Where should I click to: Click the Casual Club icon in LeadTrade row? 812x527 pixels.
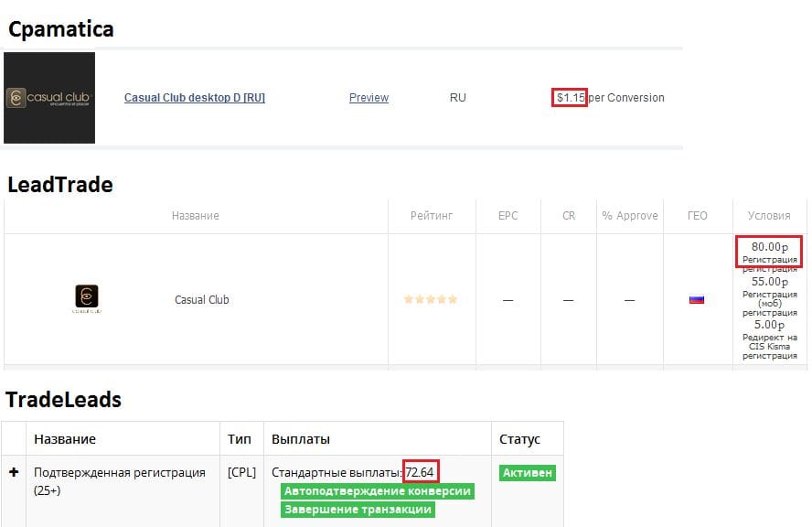pos(87,298)
